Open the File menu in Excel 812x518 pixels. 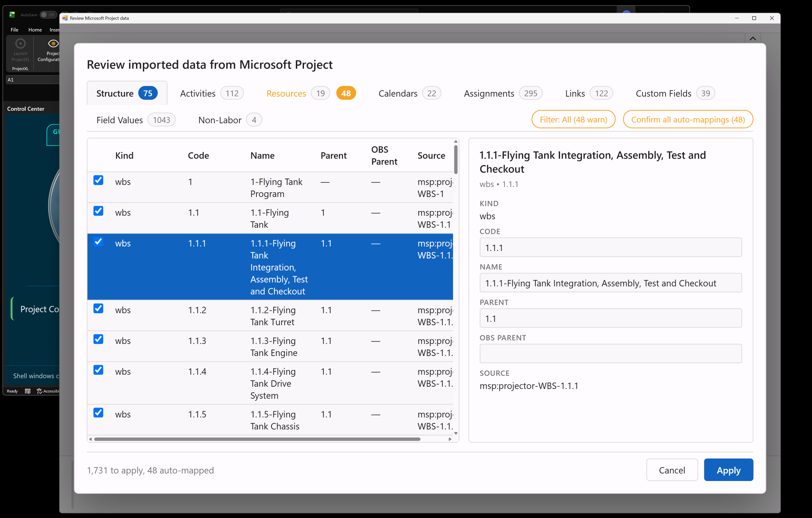coord(14,30)
